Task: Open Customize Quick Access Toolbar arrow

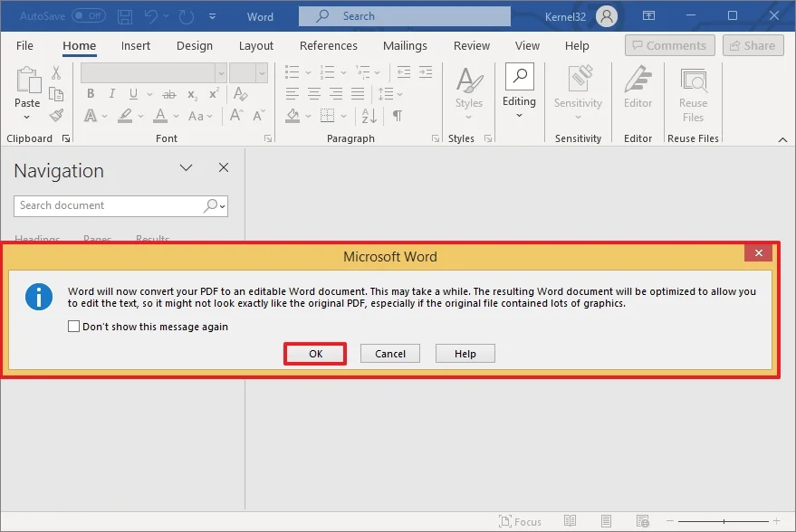Action: [x=212, y=16]
